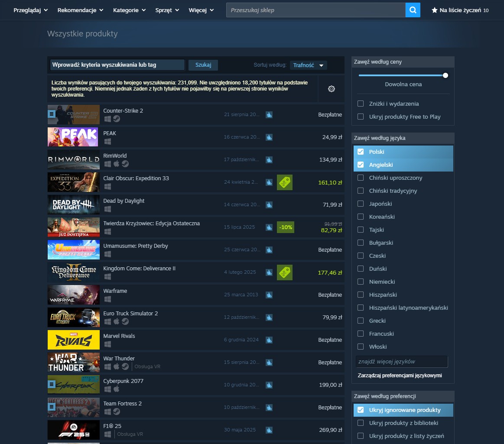Click the znajdź więcej języków input field
The image size is (504, 444).
[x=401, y=361]
